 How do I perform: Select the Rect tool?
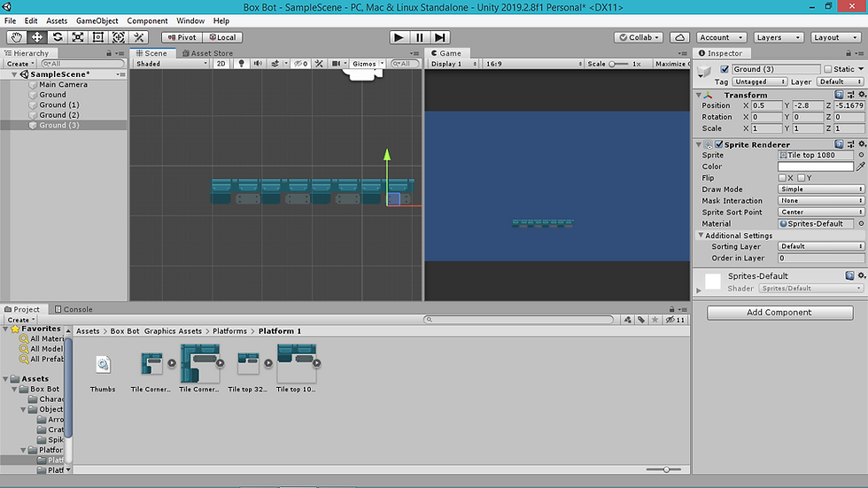[98, 37]
